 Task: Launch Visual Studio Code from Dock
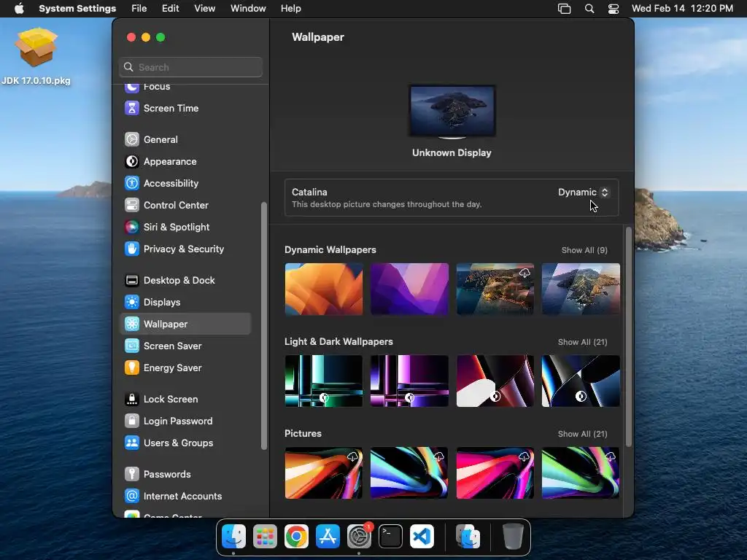422,537
